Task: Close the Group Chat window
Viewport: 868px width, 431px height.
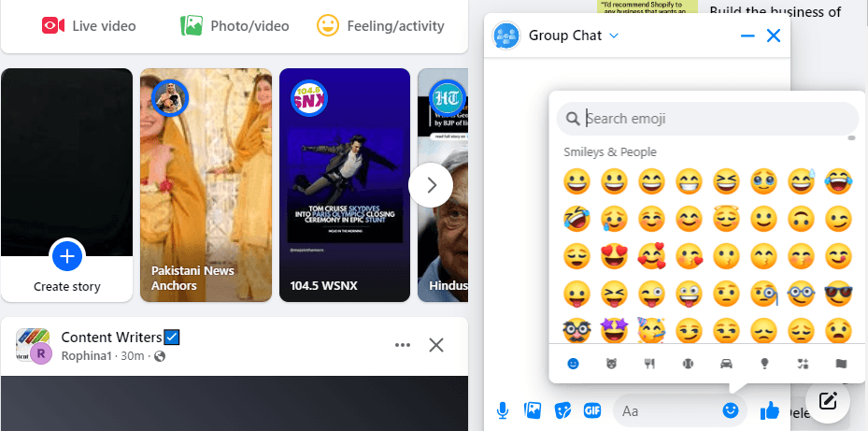Action: pos(774,36)
